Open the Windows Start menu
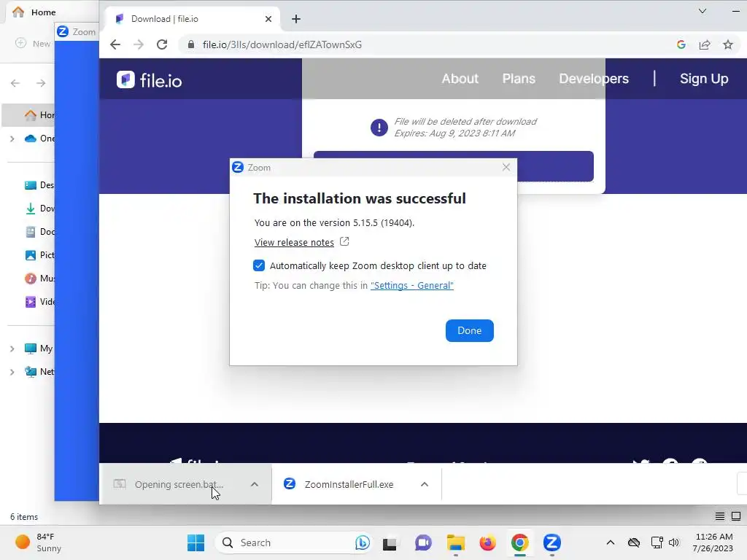This screenshot has height=560, width=747. coord(196,542)
